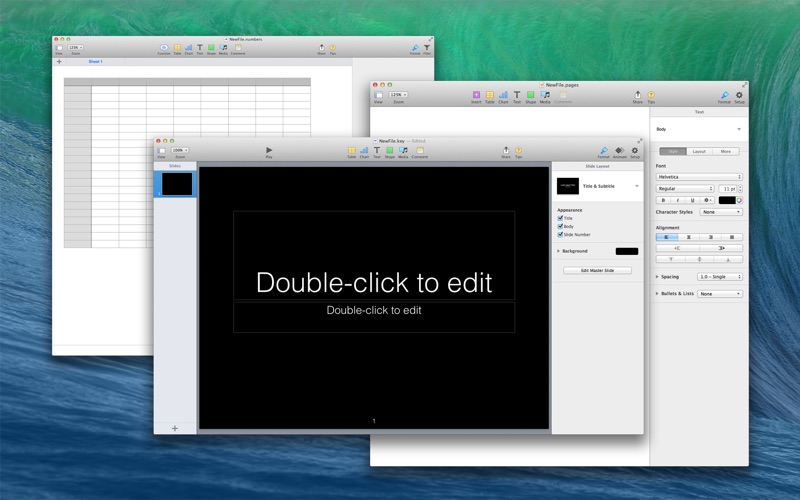Viewport: 800px width, 500px height.
Task: Toggle Underline formatting in Pages
Action: tap(692, 201)
